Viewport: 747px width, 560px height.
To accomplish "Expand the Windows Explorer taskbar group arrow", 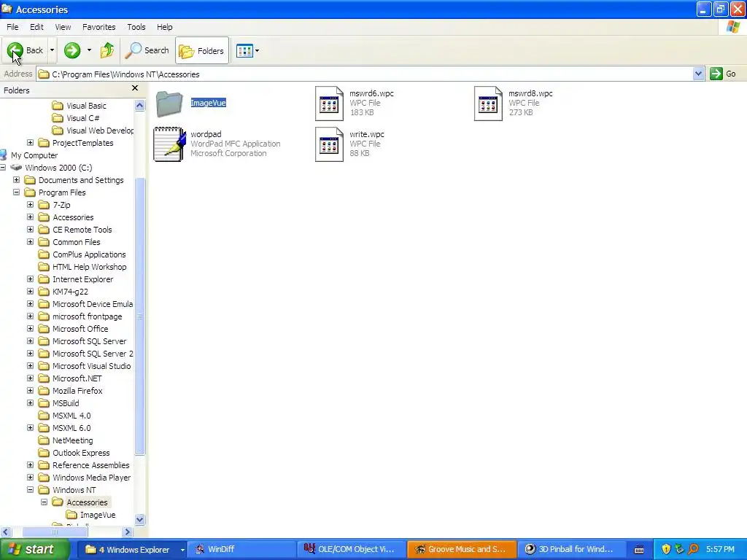I will [x=182, y=550].
